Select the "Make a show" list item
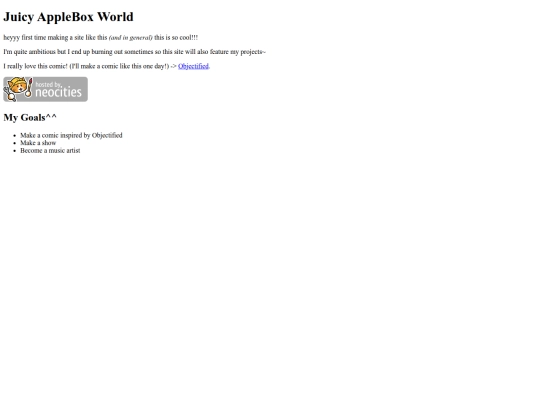The image size is (540, 405). tap(38, 143)
